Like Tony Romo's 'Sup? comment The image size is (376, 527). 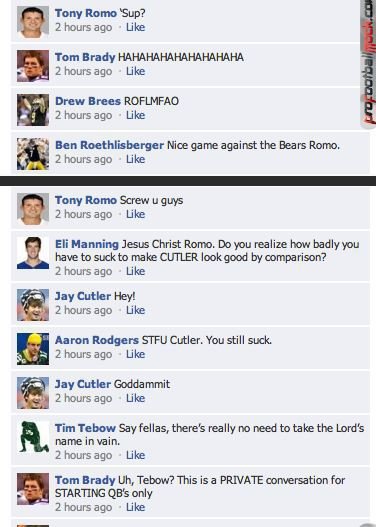135,27
